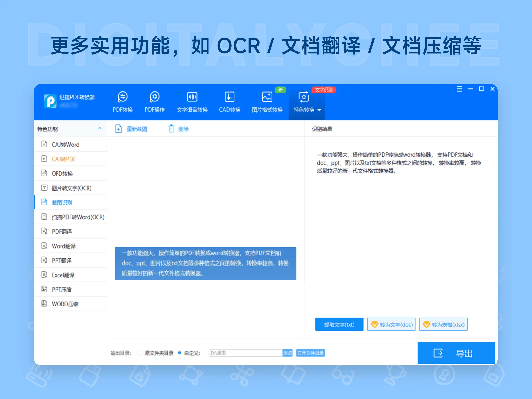Viewport: 532px width, 399px height.
Task: Click the 导出 export button
Action: (456, 353)
